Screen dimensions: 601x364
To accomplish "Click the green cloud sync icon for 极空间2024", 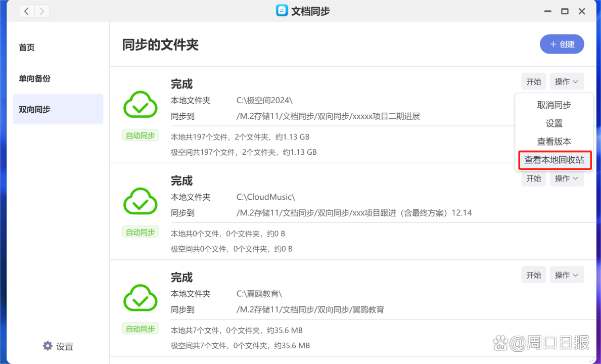I will coord(140,105).
